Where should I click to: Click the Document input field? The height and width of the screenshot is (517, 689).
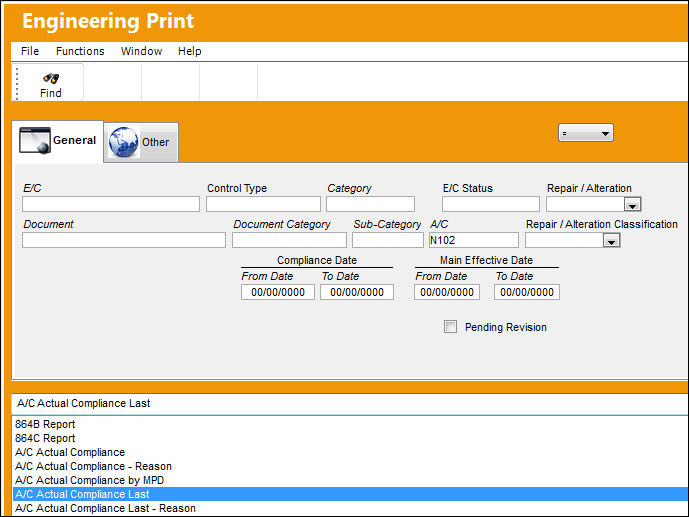tap(124, 240)
